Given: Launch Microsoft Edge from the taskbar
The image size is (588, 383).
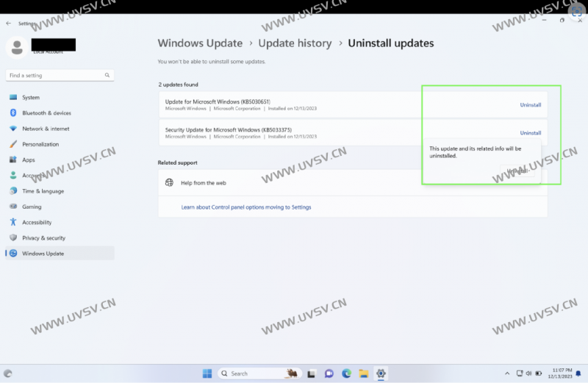Looking at the screenshot, I should pos(346,373).
